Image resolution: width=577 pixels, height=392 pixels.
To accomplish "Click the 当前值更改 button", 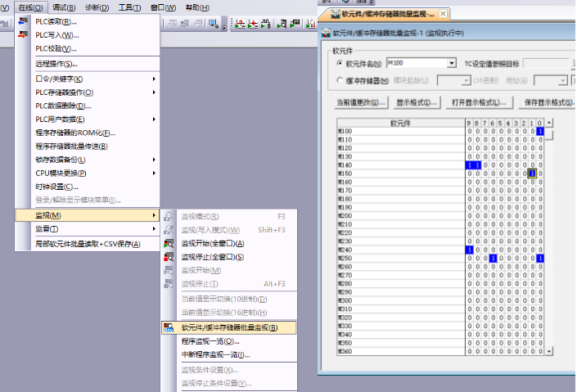I will coord(361,103).
